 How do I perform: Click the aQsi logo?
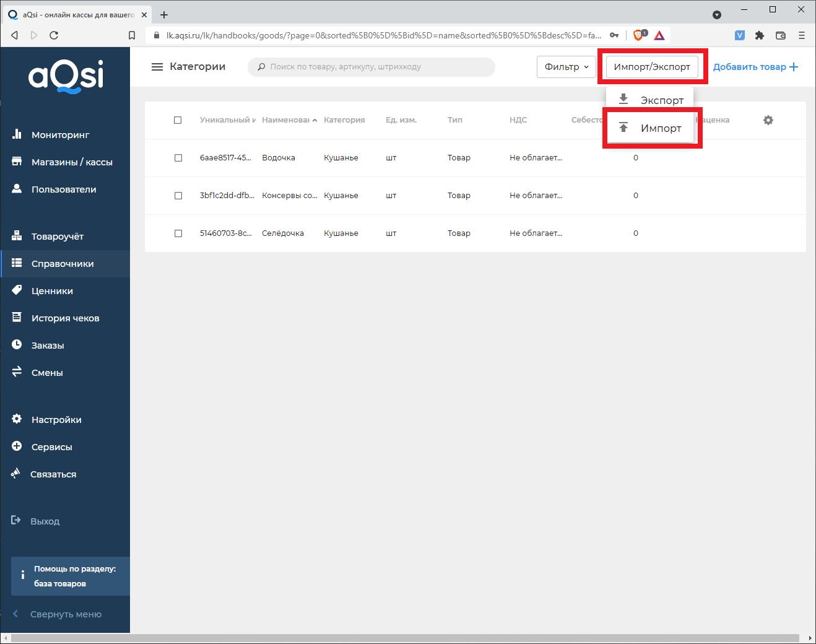[66, 77]
